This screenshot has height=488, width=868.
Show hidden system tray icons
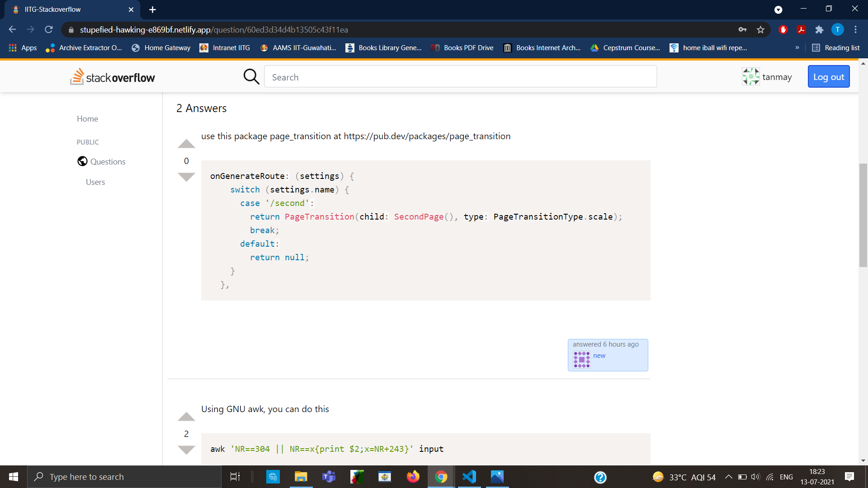coord(728,477)
